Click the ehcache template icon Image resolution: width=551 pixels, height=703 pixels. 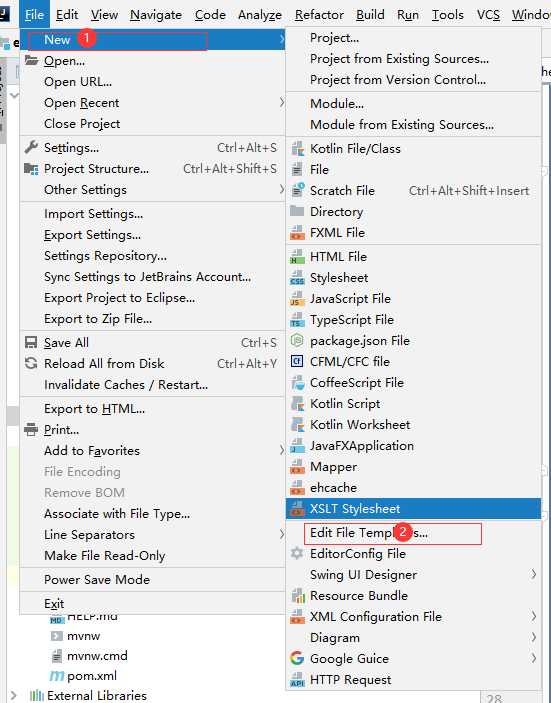point(297,487)
